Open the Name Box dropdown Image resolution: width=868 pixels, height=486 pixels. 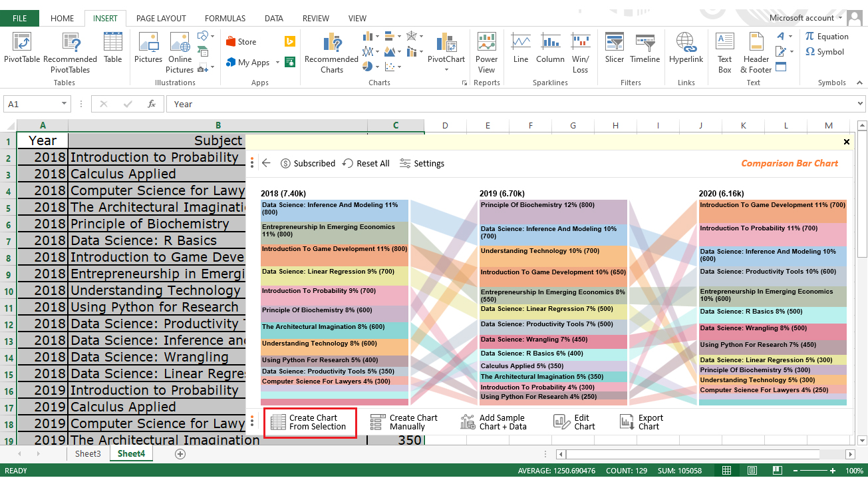[65, 104]
